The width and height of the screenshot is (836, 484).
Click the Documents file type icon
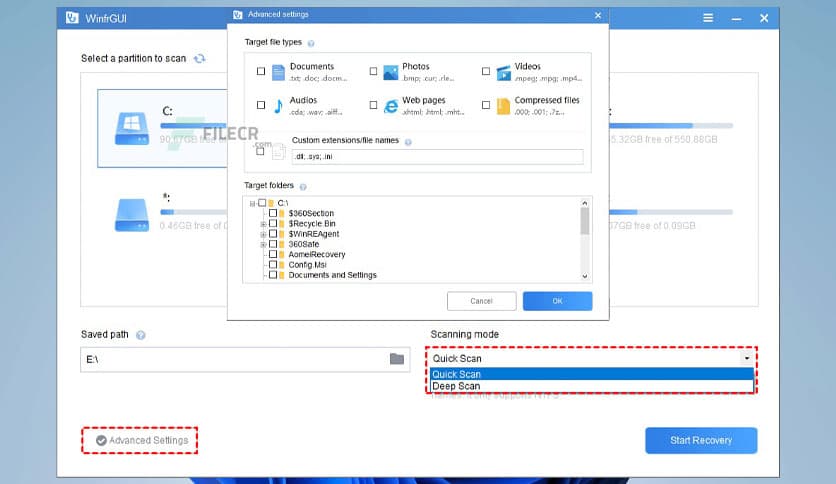pyautogui.click(x=278, y=72)
